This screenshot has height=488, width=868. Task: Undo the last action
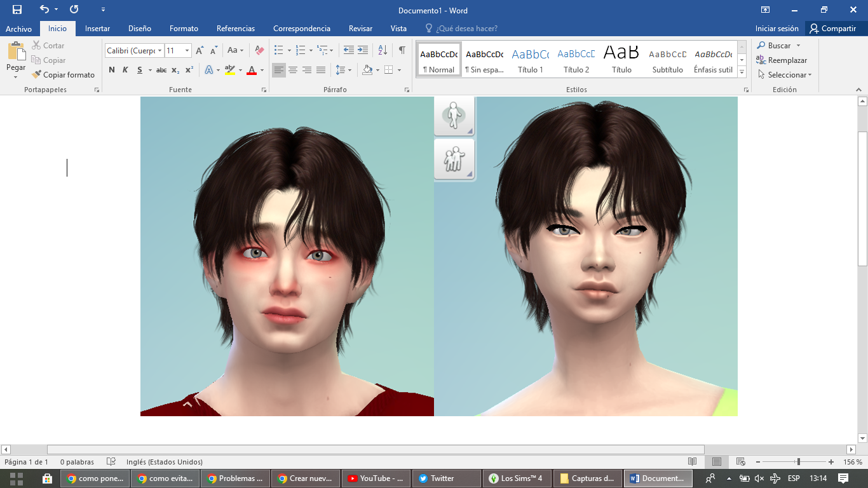[x=44, y=10]
